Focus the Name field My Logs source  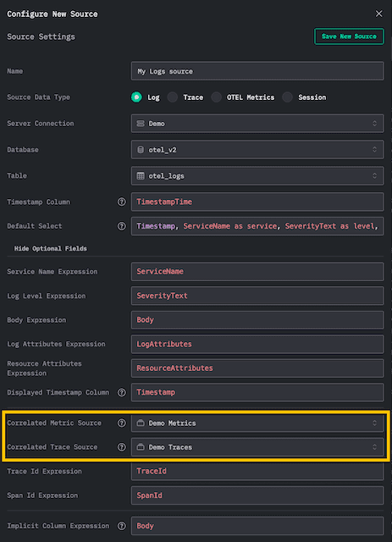[x=257, y=71]
